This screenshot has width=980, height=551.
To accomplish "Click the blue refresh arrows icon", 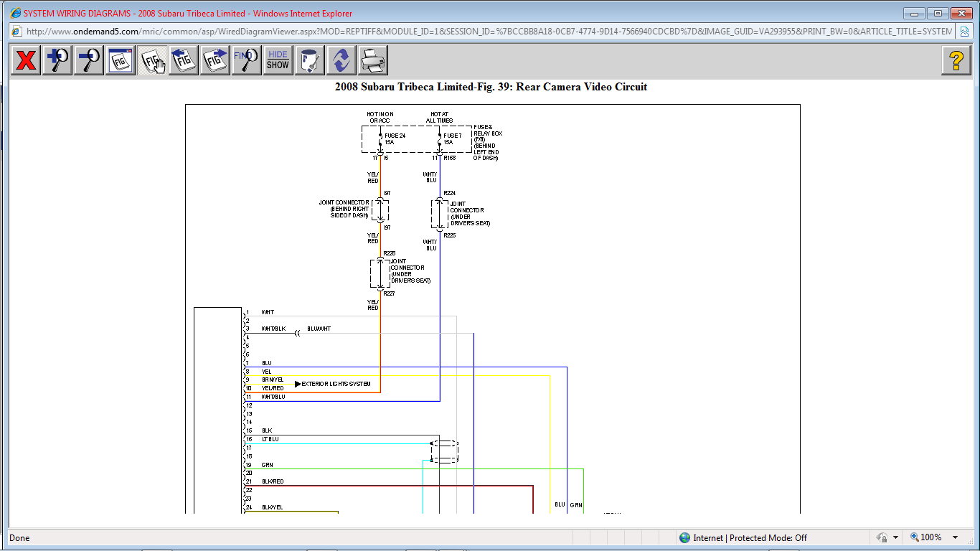I will click(x=341, y=60).
